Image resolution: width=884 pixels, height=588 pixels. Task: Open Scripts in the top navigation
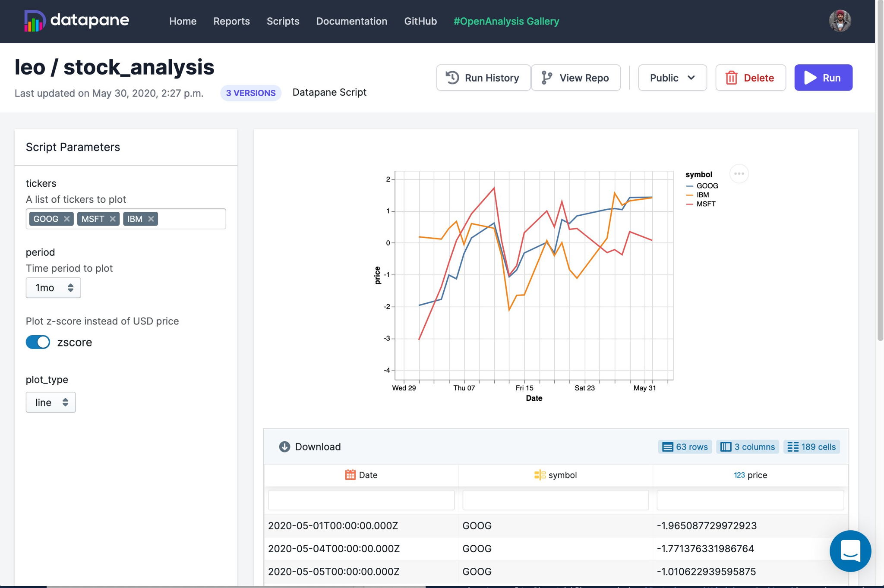(283, 21)
